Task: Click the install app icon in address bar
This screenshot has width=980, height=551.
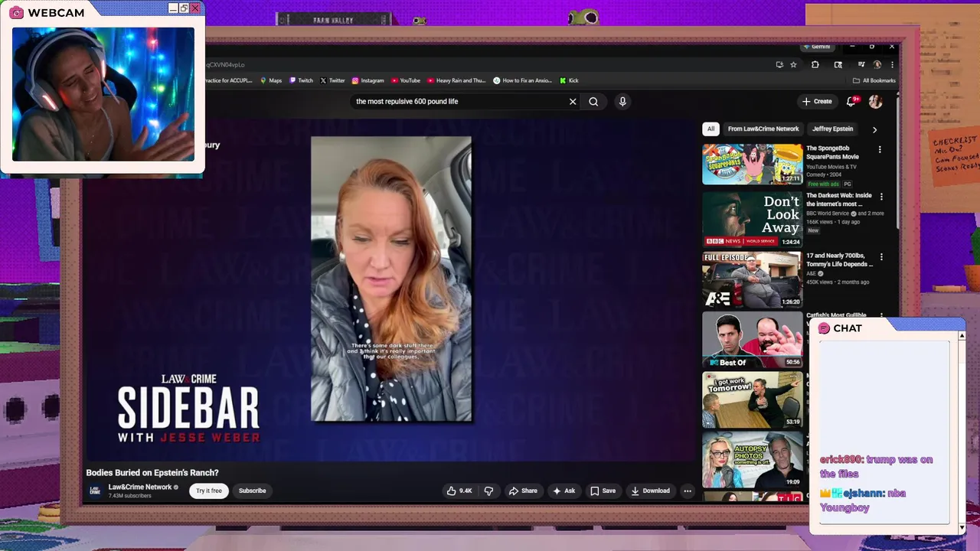Action: (x=779, y=65)
